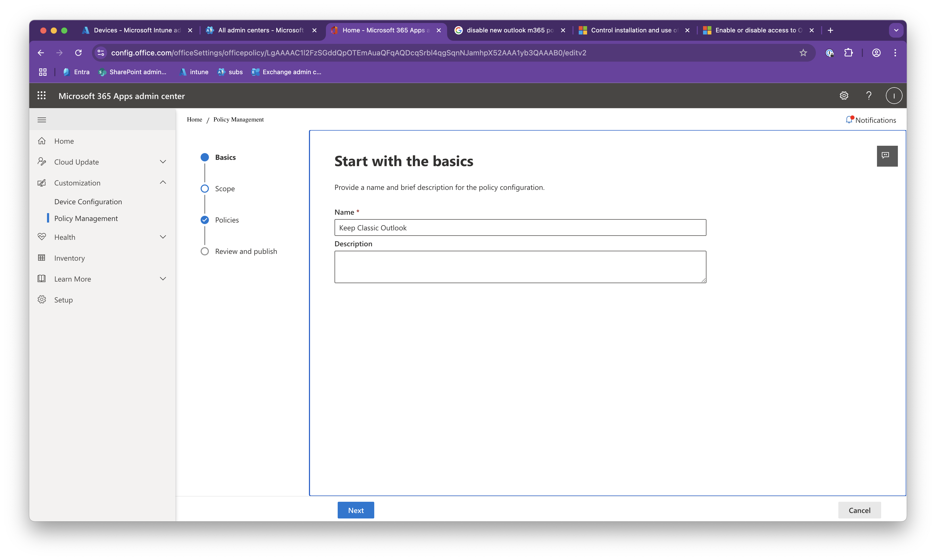
Task: Click the Notifications bell icon
Action: click(x=849, y=120)
